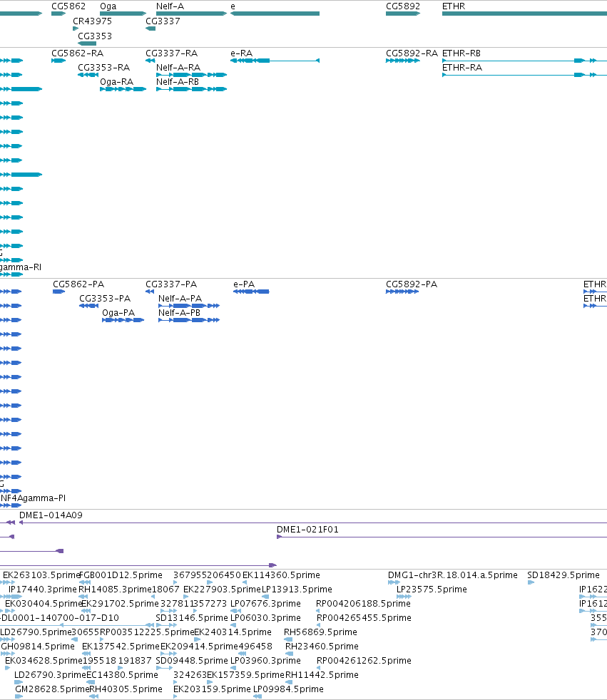The width and height of the screenshot is (607, 700).
Task: Select the IP17440.3prime EST label
Action: click(42, 589)
